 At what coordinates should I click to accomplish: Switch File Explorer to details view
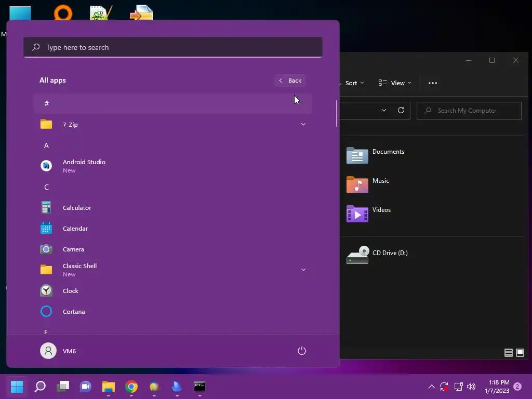(x=508, y=353)
